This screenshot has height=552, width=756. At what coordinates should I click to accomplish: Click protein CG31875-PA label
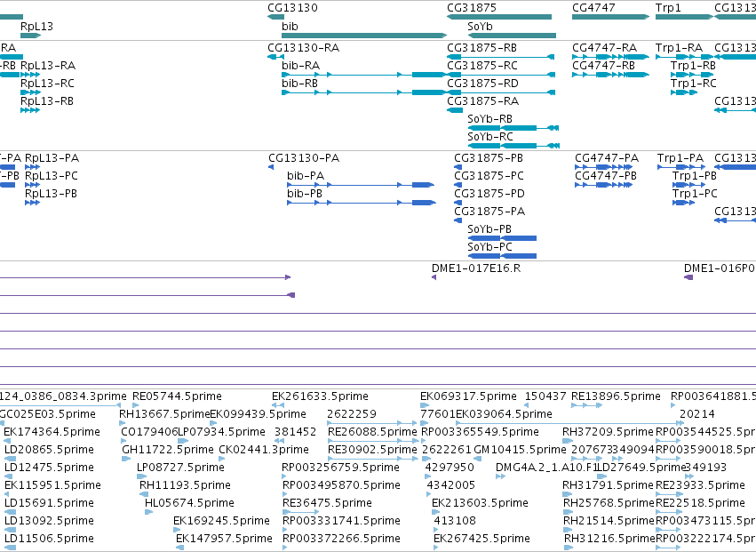point(489,212)
